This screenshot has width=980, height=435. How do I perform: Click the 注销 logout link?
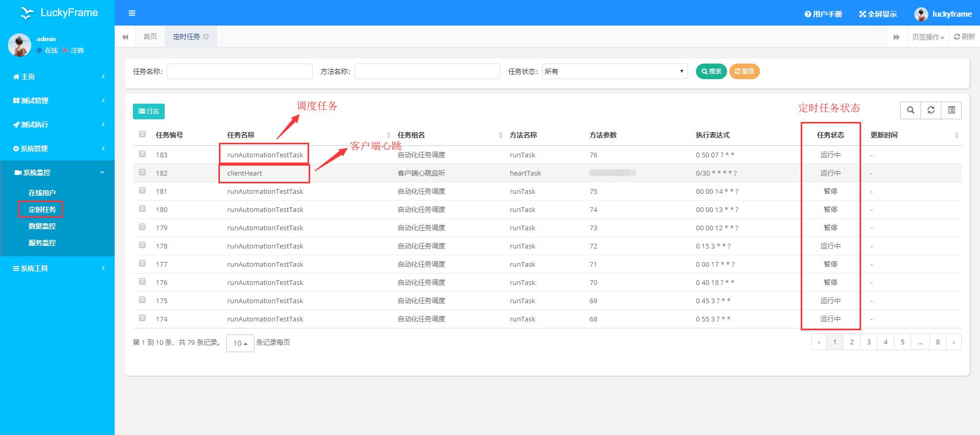(73, 51)
